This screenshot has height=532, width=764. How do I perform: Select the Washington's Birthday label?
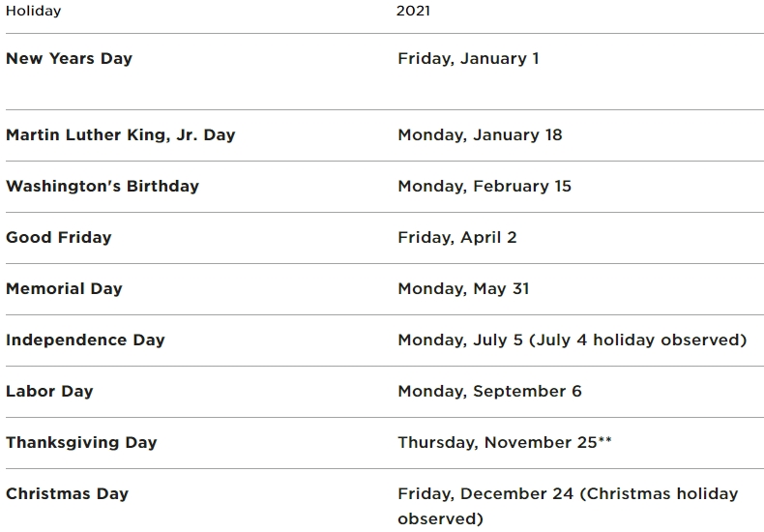[x=102, y=186]
